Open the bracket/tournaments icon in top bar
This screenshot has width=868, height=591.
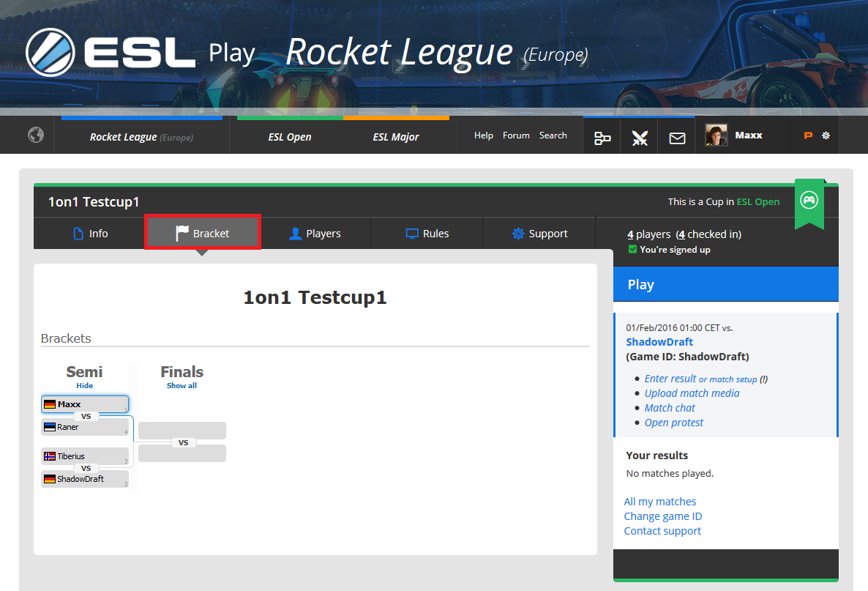point(602,138)
